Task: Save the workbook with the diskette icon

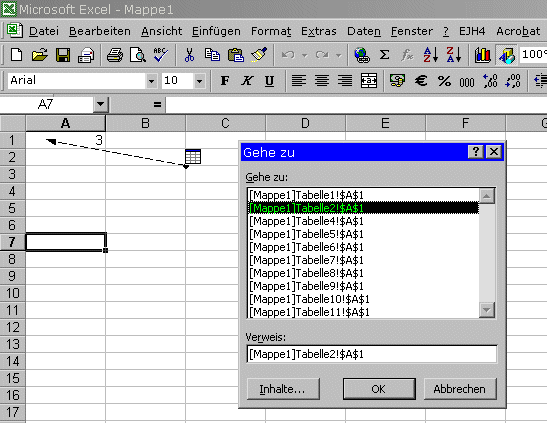Action: click(x=63, y=55)
